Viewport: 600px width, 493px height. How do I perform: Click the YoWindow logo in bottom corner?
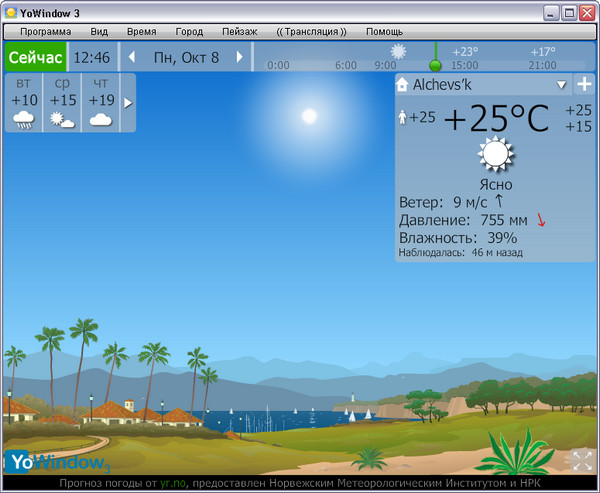[57, 462]
